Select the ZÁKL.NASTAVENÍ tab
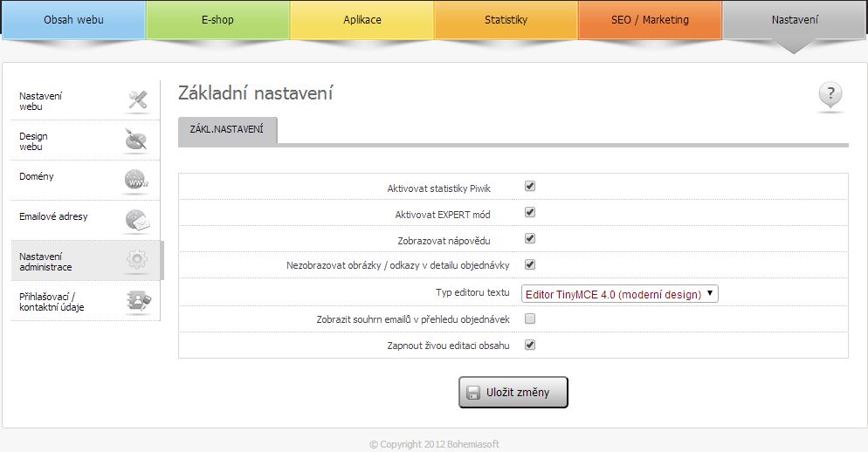The height and width of the screenshot is (452, 868). tap(227, 130)
